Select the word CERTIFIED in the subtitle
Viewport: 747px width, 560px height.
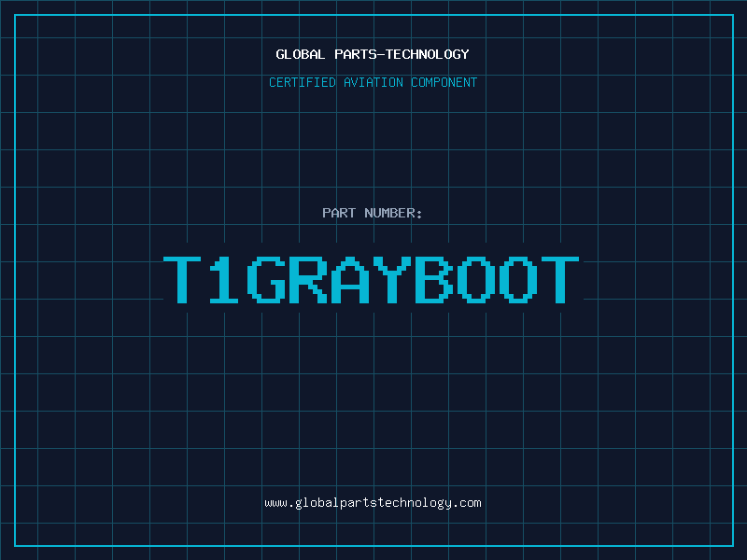click(303, 82)
